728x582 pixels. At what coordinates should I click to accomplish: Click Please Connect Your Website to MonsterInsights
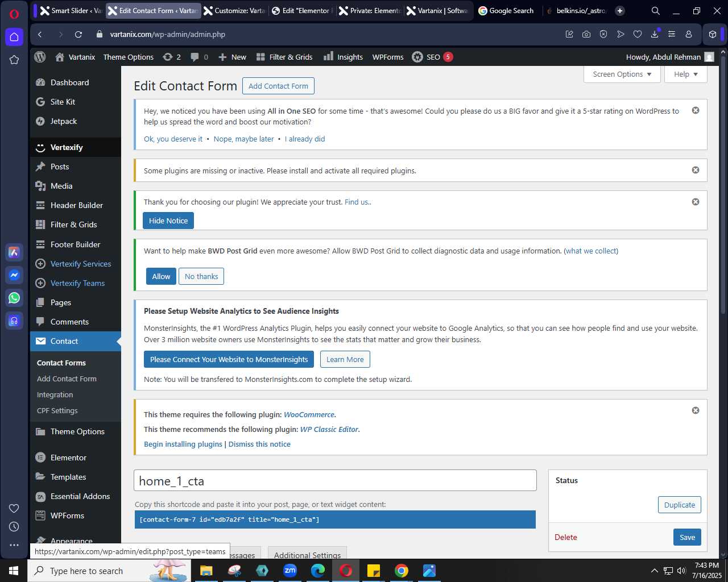[229, 359]
